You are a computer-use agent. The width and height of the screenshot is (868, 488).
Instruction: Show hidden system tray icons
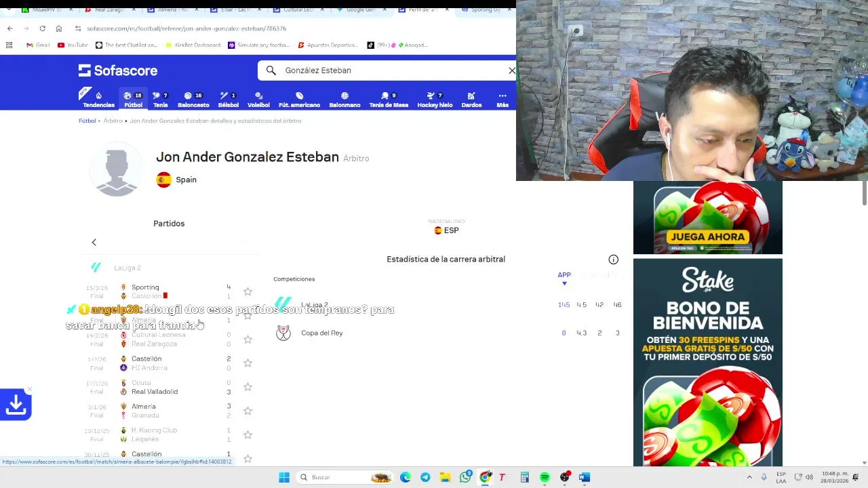(x=749, y=477)
